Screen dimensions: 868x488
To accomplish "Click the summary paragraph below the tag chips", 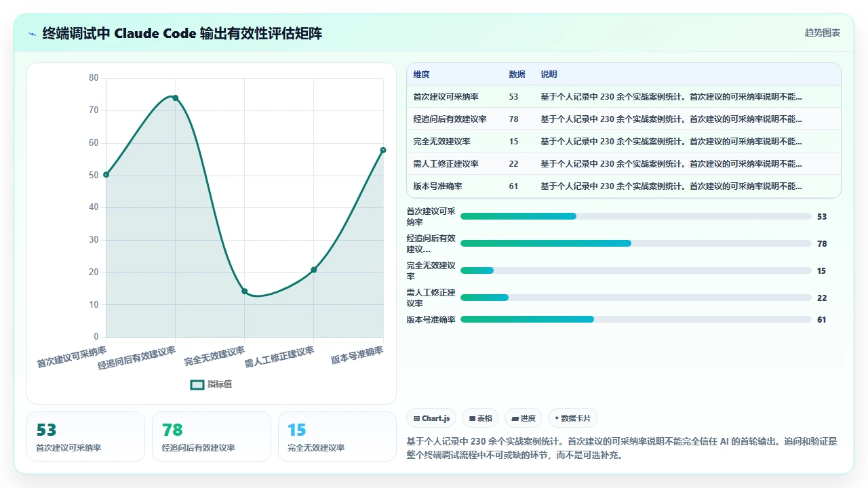I will coord(623,448).
